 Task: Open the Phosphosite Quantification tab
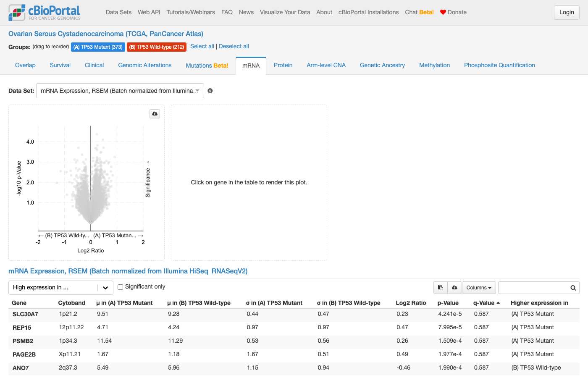500,65
